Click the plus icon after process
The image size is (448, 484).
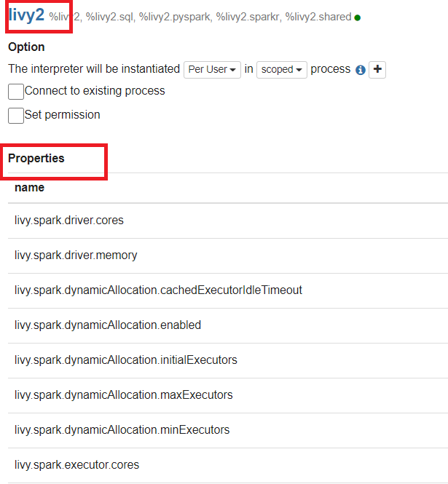377,70
